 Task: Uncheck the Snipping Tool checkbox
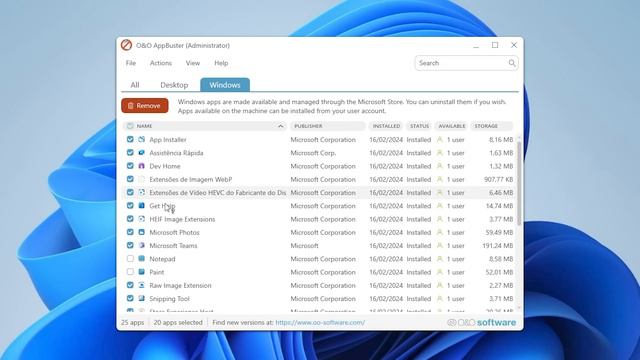(x=130, y=299)
